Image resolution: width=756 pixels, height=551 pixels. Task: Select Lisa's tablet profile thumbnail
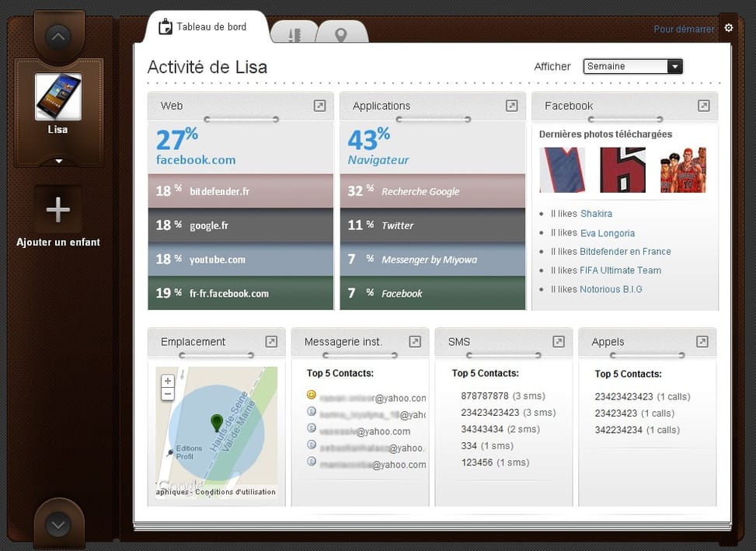tap(58, 96)
